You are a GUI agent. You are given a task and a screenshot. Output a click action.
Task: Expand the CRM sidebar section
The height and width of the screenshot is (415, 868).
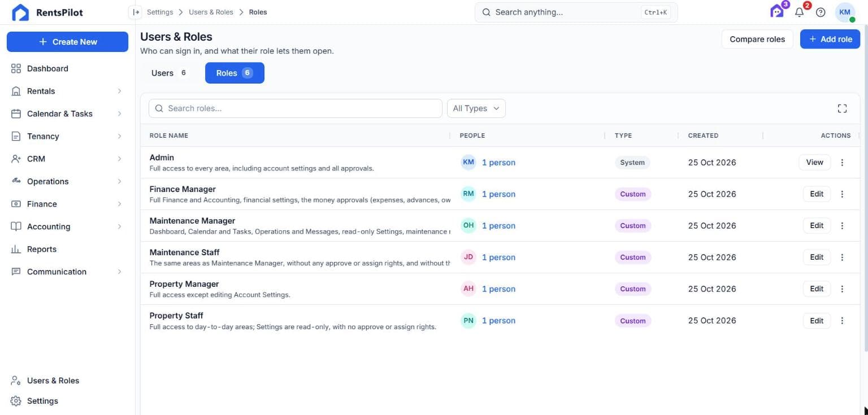pos(67,159)
